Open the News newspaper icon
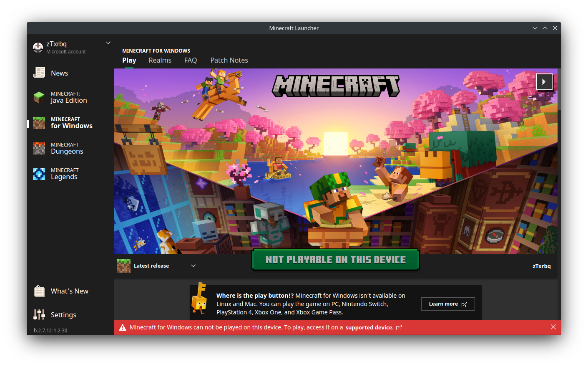 (x=39, y=73)
